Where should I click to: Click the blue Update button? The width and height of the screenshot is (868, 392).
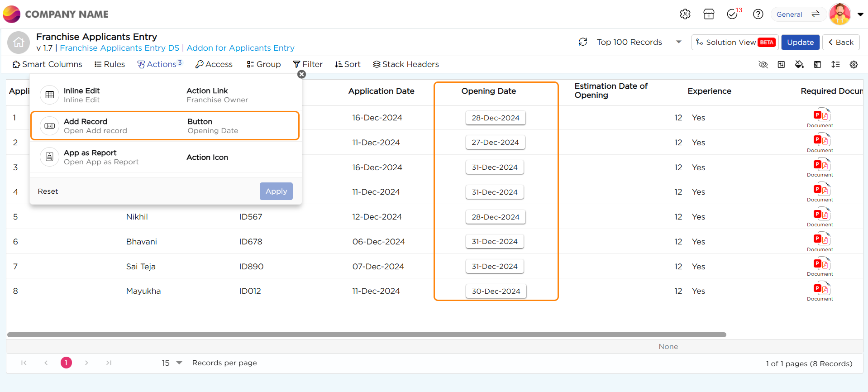(x=800, y=42)
